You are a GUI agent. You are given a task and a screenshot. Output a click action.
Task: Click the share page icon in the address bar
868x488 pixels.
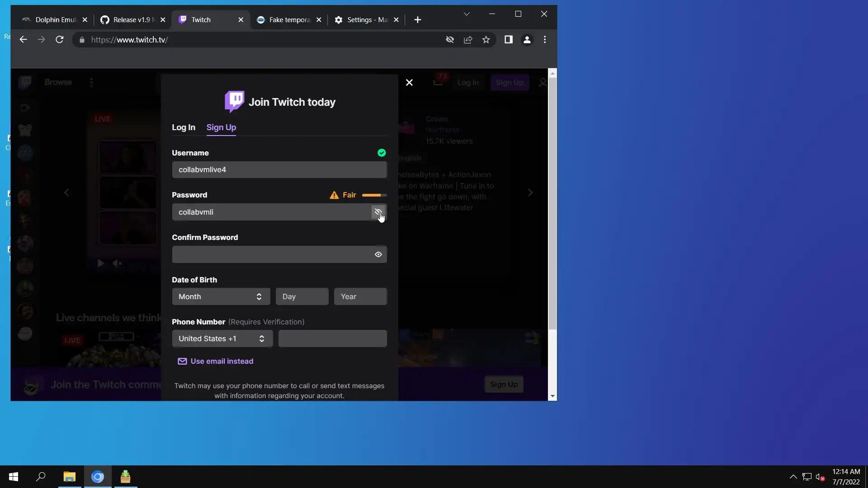468,40
